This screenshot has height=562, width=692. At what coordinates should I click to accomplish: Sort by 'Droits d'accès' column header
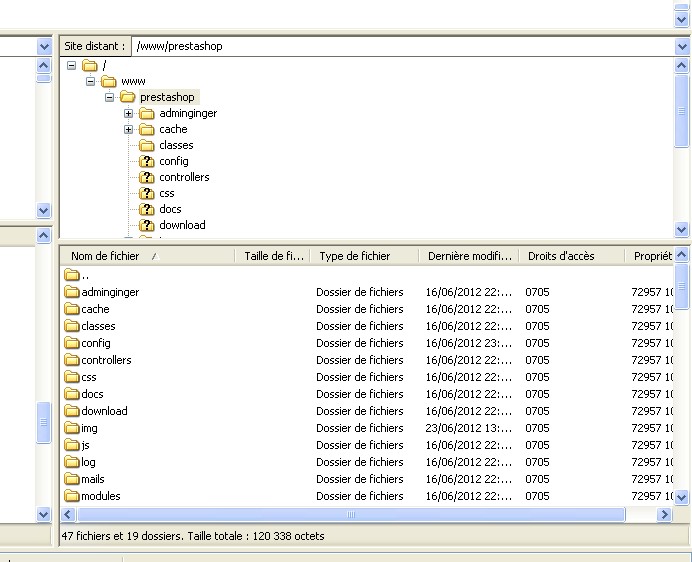click(572, 256)
